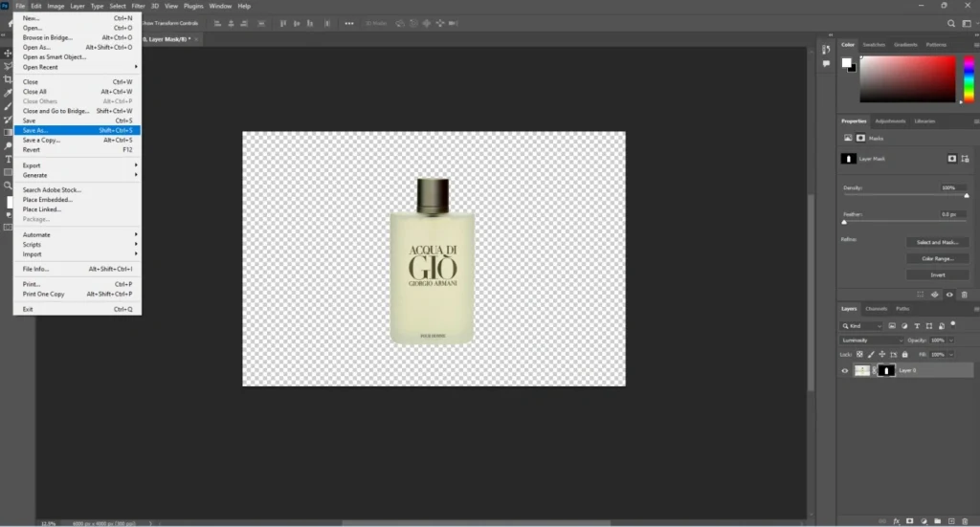Select the Layer 0 layer mask thumbnail
This screenshot has width=980, height=527.
tap(886, 371)
